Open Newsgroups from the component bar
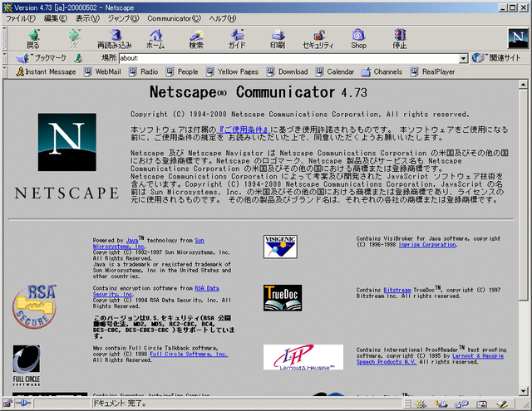This screenshot has height=411, width=532. (462, 404)
